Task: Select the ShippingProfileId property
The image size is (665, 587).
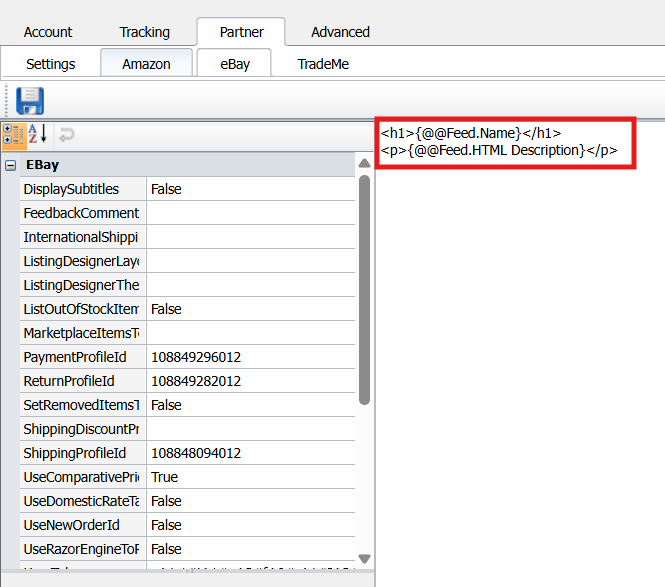Action: click(x=83, y=453)
